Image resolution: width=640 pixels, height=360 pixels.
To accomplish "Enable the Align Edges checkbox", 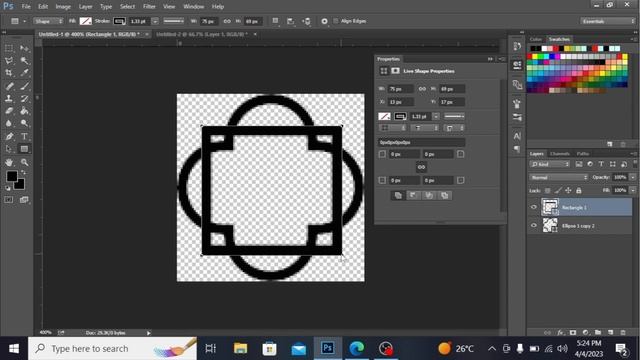I will (x=336, y=21).
